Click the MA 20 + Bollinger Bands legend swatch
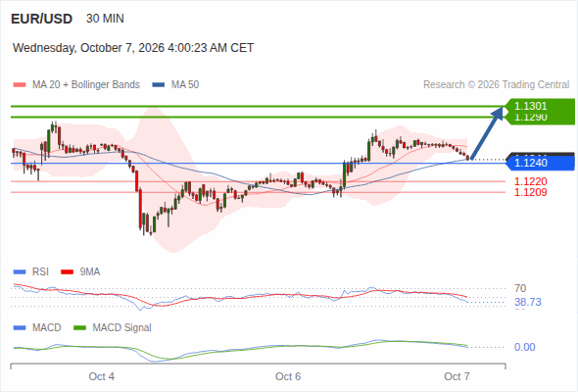The width and height of the screenshot is (578, 392). point(20,85)
